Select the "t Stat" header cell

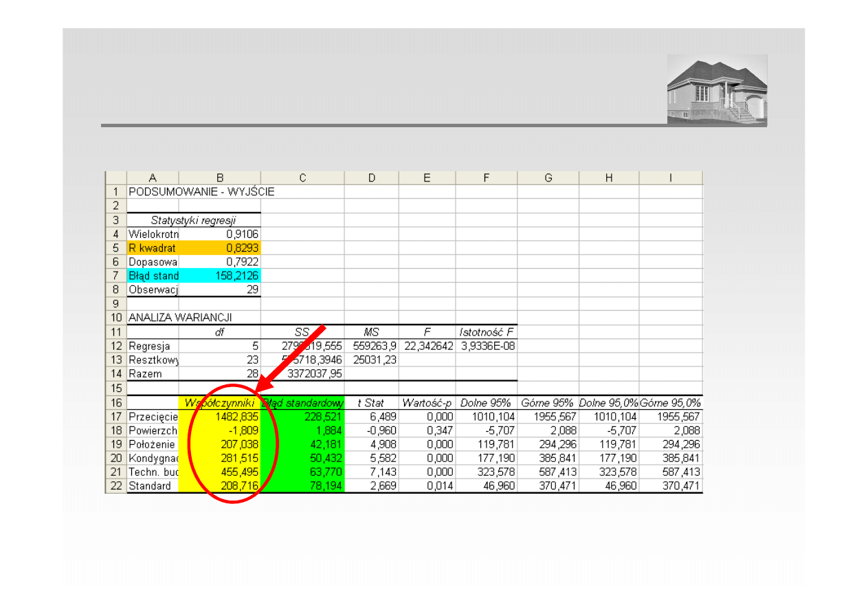(x=371, y=403)
